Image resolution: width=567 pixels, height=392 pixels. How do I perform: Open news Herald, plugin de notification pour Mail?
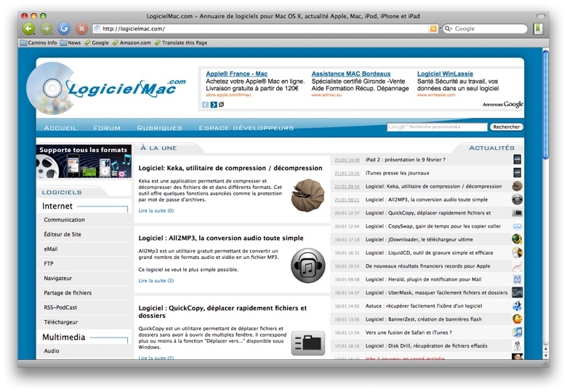[424, 279]
